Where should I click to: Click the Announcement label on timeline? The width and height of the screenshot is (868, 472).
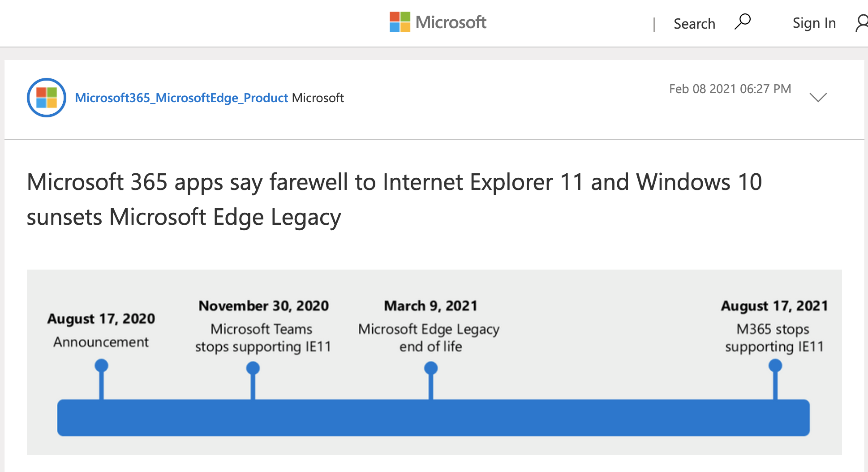click(101, 342)
